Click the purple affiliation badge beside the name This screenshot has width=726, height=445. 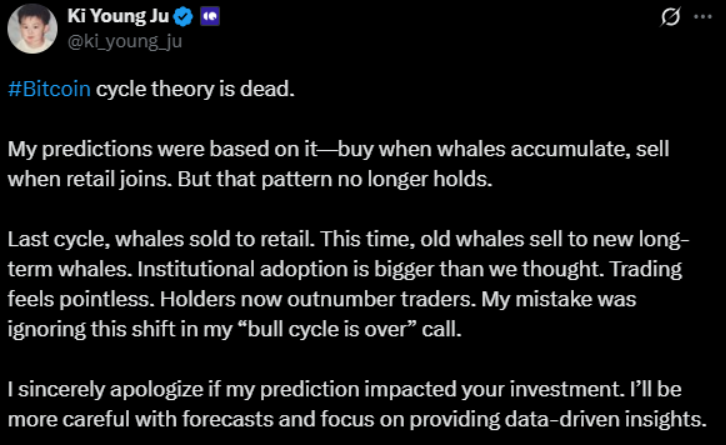tap(210, 17)
